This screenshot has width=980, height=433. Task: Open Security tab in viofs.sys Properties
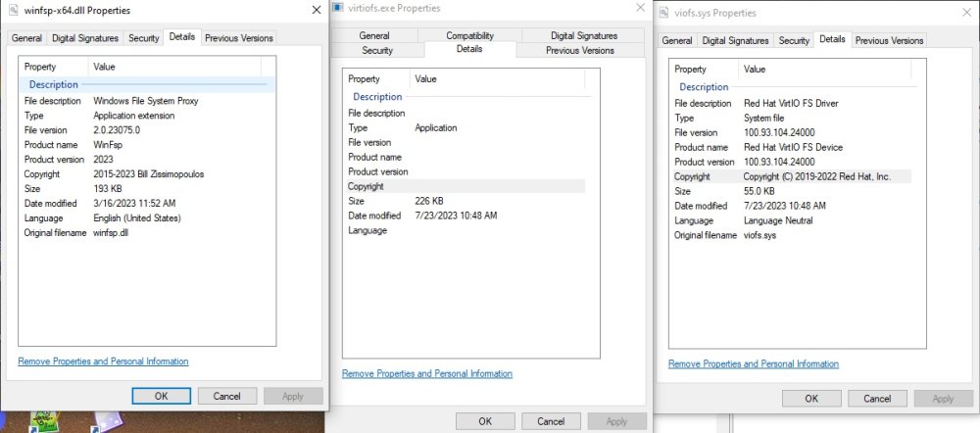794,40
